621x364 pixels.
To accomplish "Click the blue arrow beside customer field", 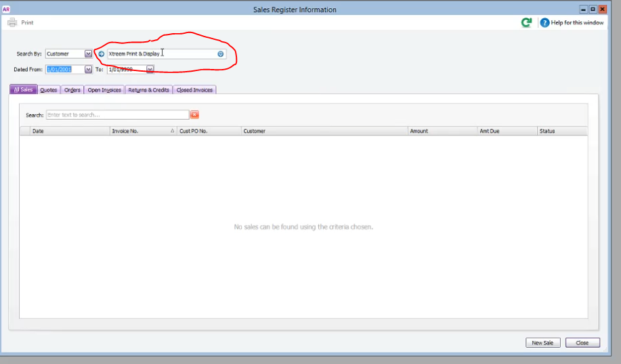I will pyautogui.click(x=102, y=54).
